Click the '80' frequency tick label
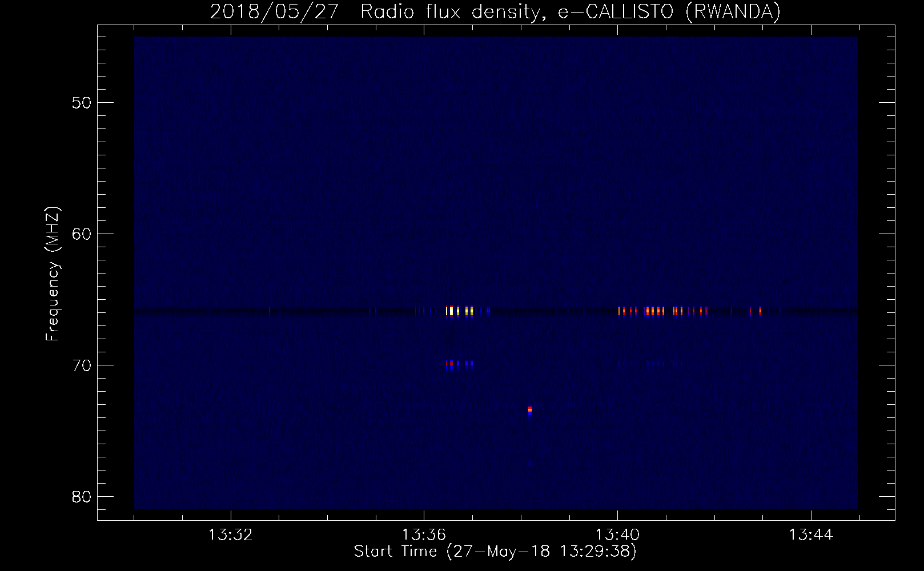The height and width of the screenshot is (571, 924). pyautogui.click(x=82, y=497)
